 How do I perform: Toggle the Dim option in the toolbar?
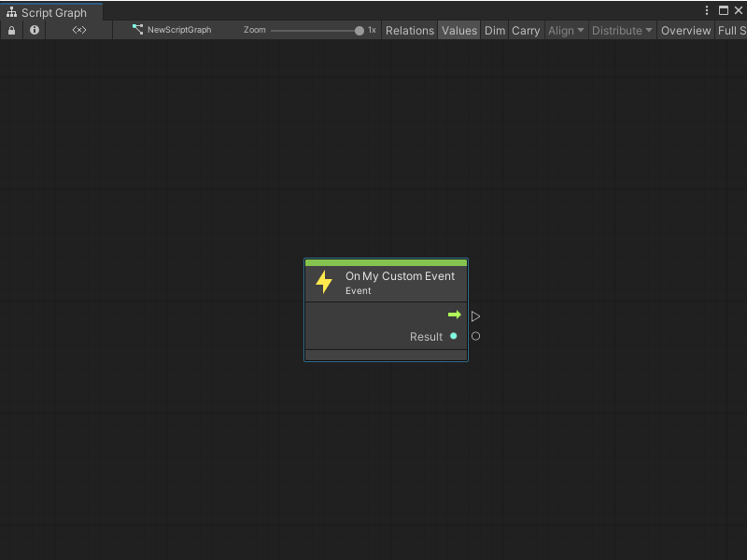pyautogui.click(x=495, y=30)
